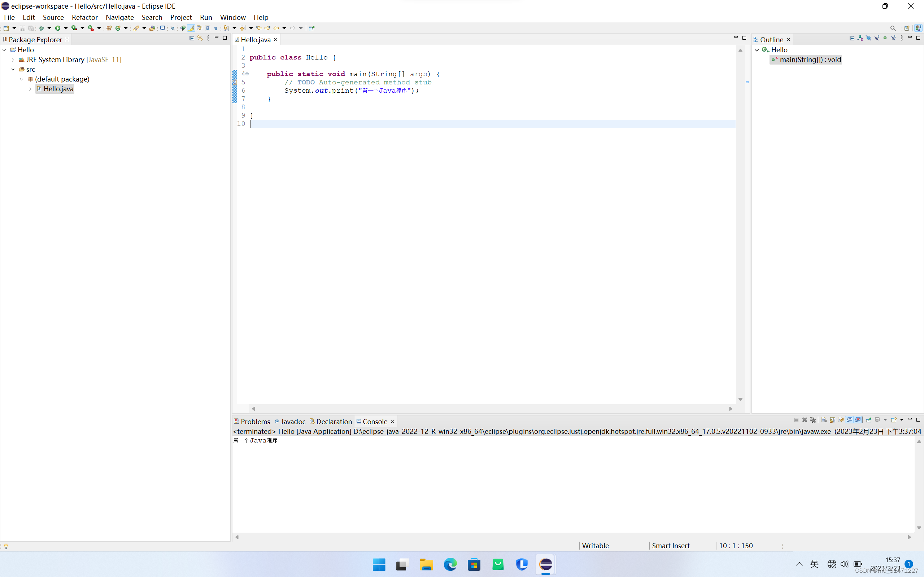The height and width of the screenshot is (577, 924).
Task: Click the Clear Console icon
Action: [824, 420]
